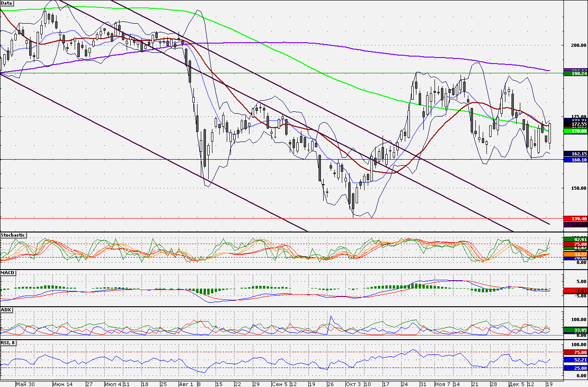
Task: Select the red 139.40 price level tag
Action: point(575,219)
